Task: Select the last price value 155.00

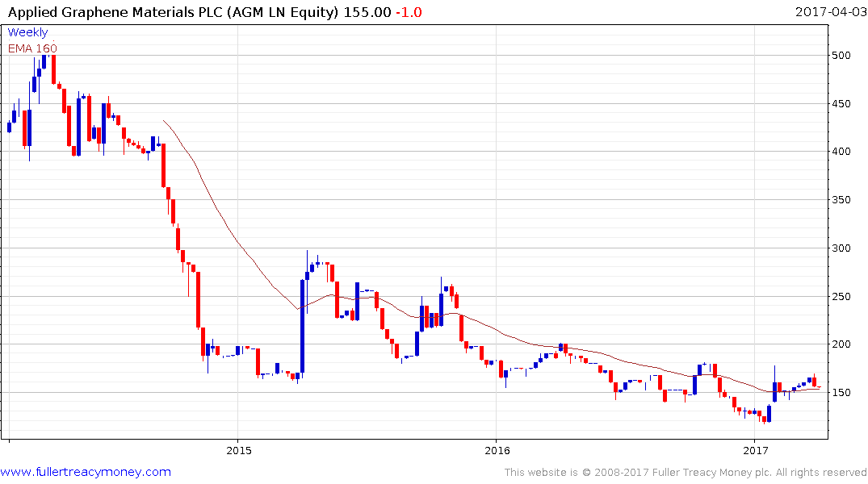Action: click(x=367, y=12)
